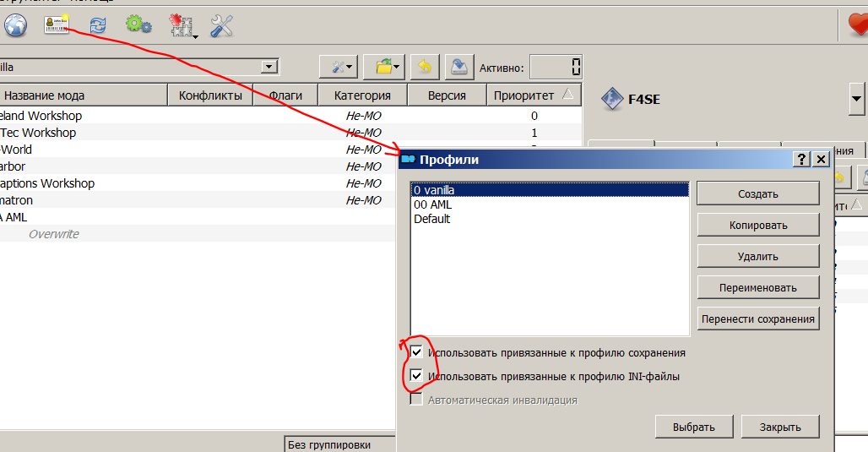Select the 00 AML profile entry
The image size is (868, 452).
pyautogui.click(x=432, y=204)
